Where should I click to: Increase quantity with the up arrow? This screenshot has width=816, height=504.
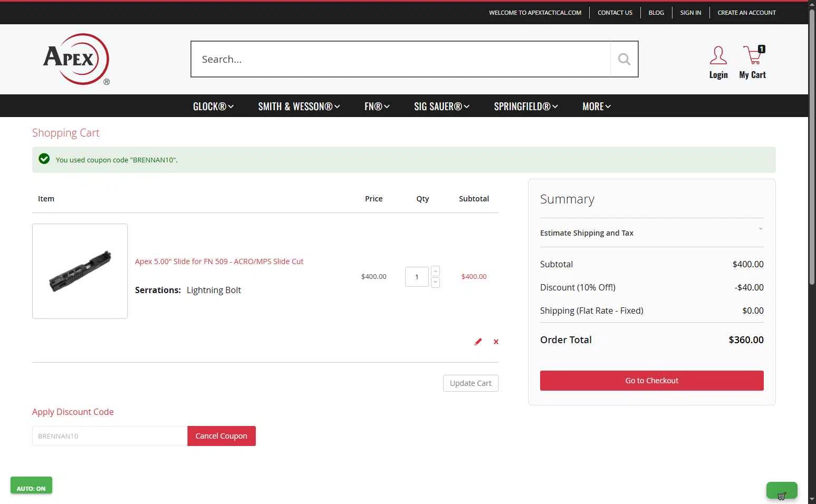(435, 271)
